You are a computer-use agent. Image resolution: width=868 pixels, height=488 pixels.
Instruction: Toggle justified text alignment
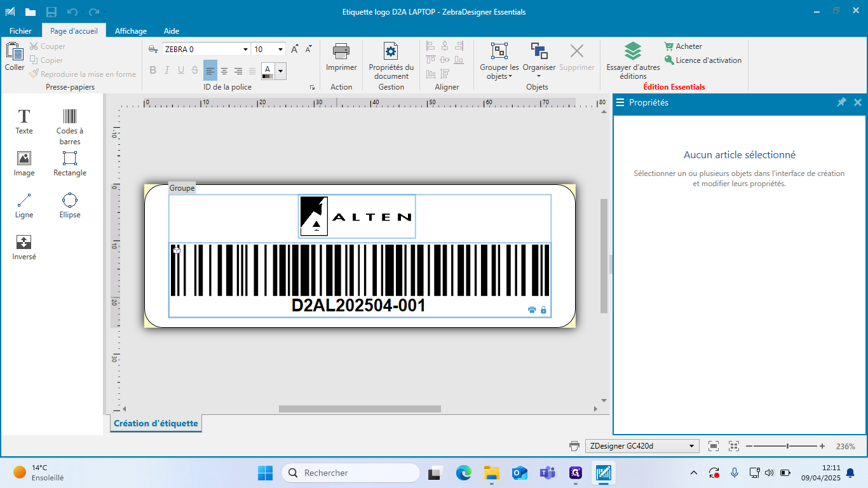(x=252, y=71)
